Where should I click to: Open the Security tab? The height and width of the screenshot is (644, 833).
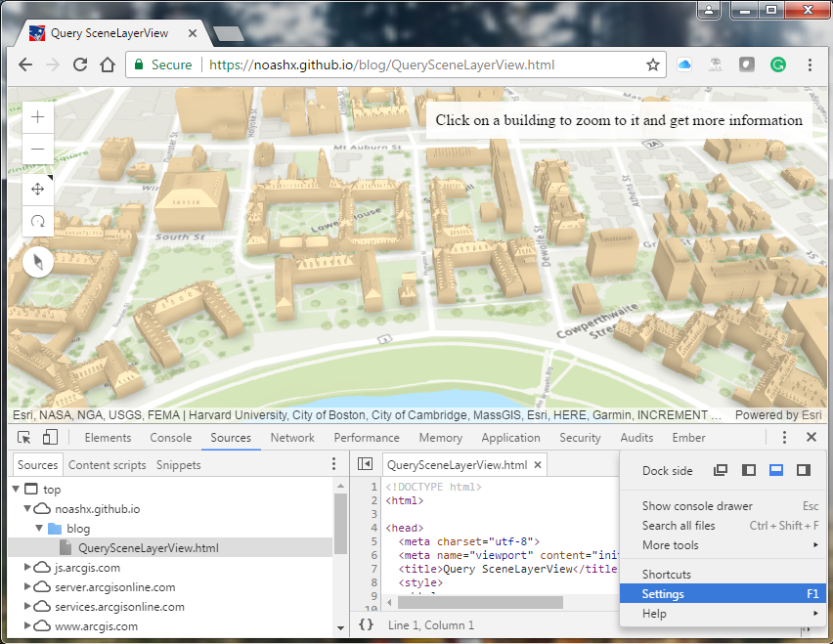point(580,438)
